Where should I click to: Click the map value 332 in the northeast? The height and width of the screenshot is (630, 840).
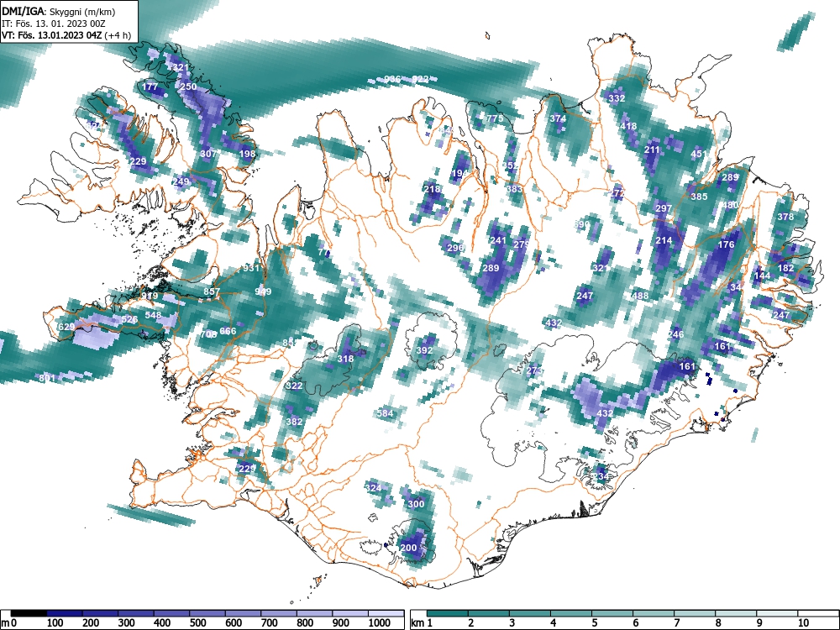click(617, 98)
